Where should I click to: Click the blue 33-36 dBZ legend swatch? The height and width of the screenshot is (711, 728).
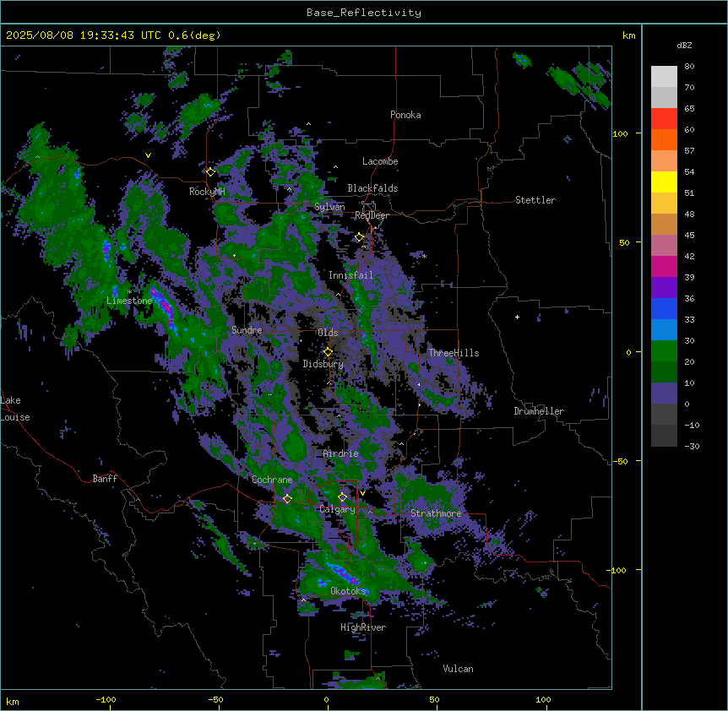click(x=664, y=308)
